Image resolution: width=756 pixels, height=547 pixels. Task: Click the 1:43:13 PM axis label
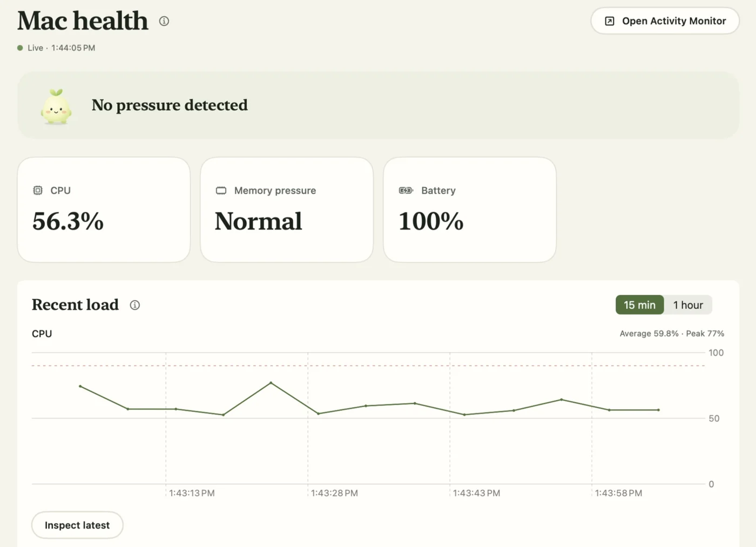pyautogui.click(x=192, y=493)
